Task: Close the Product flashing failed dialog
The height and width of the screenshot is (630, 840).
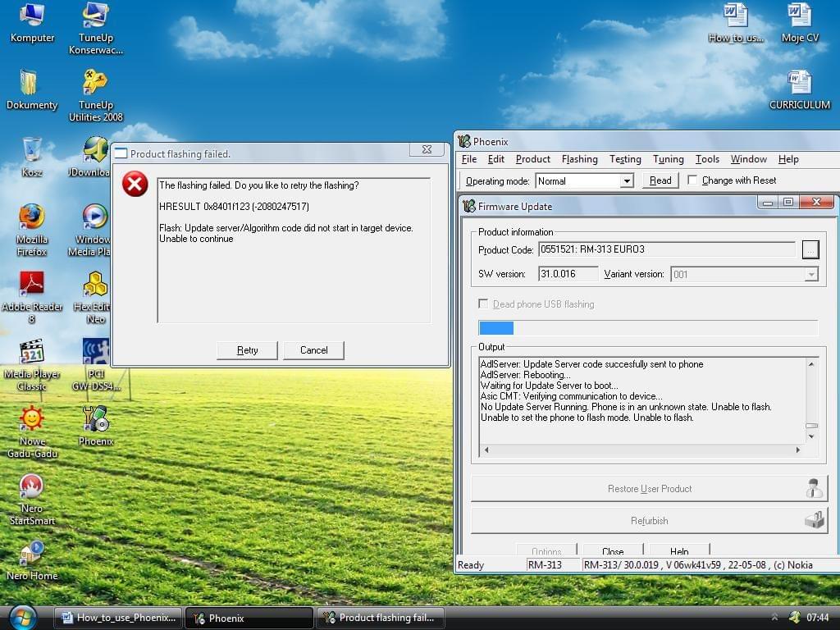Action: [x=427, y=150]
